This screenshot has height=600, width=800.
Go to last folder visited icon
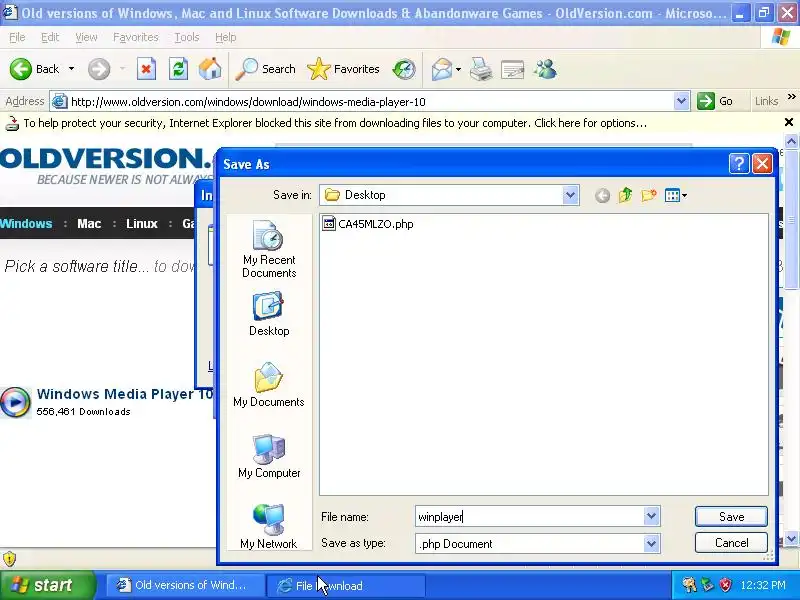coord(603,195)
